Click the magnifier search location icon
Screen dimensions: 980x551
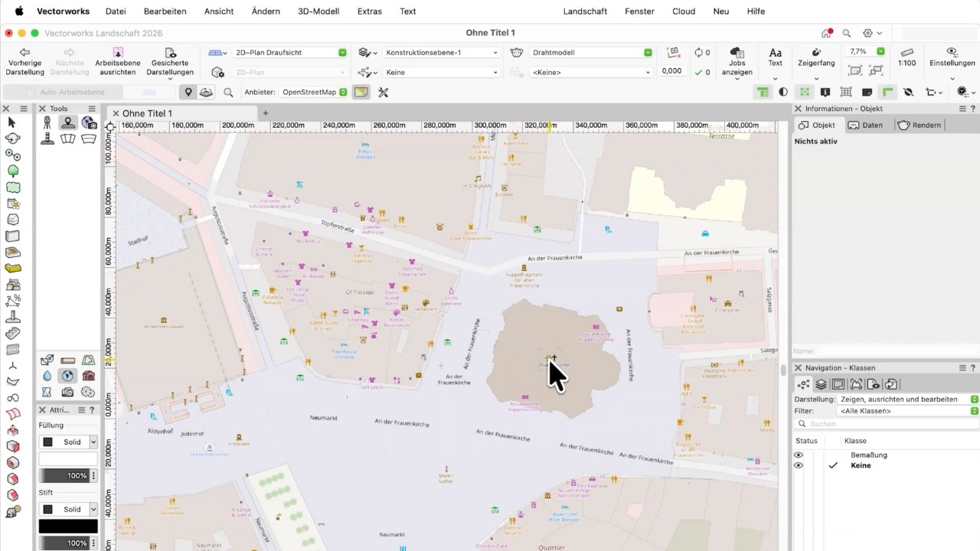coord(228,93)
